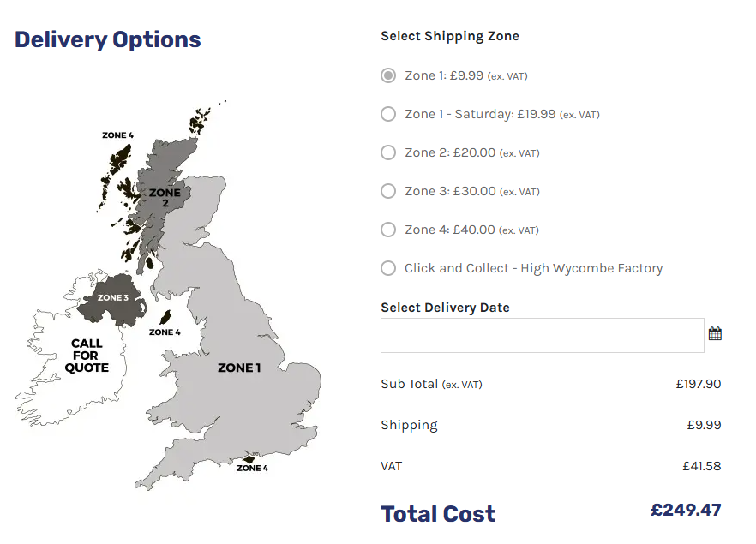
Task: Click the Hebrides ZONE 4 label
Action: pos(117,135)
